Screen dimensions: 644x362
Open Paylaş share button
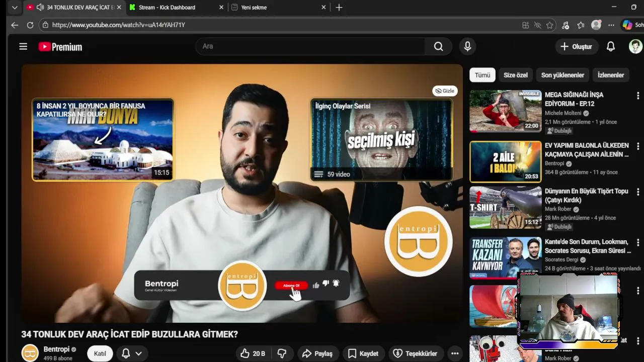coord(317,353)
